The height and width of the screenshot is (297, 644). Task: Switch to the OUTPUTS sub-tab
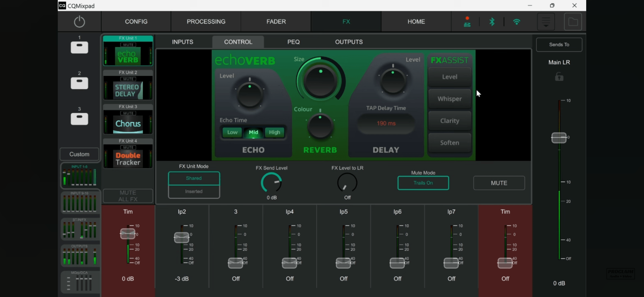349,42
